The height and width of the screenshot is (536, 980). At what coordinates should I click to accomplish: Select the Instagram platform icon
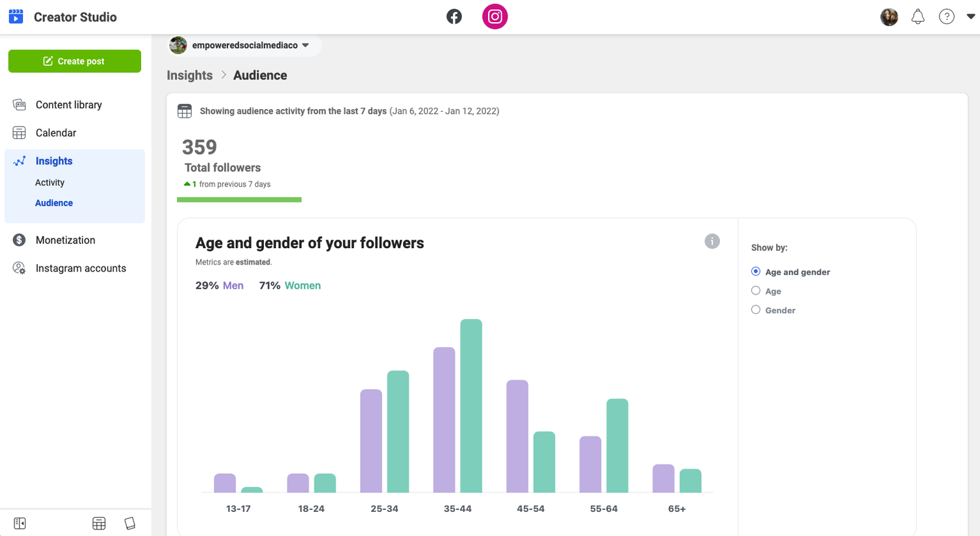click(x=495, y=16)
